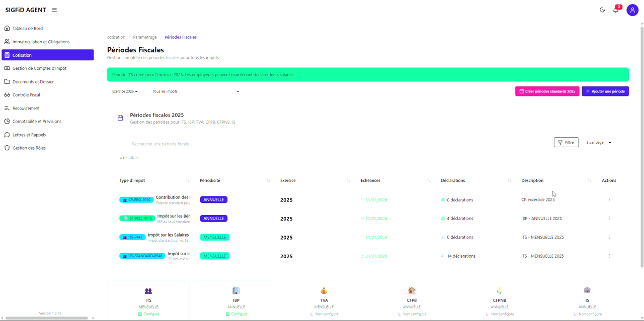The image size is (644, 321).
Task: Click Ajouter une période button
Action: click(605, 91)
